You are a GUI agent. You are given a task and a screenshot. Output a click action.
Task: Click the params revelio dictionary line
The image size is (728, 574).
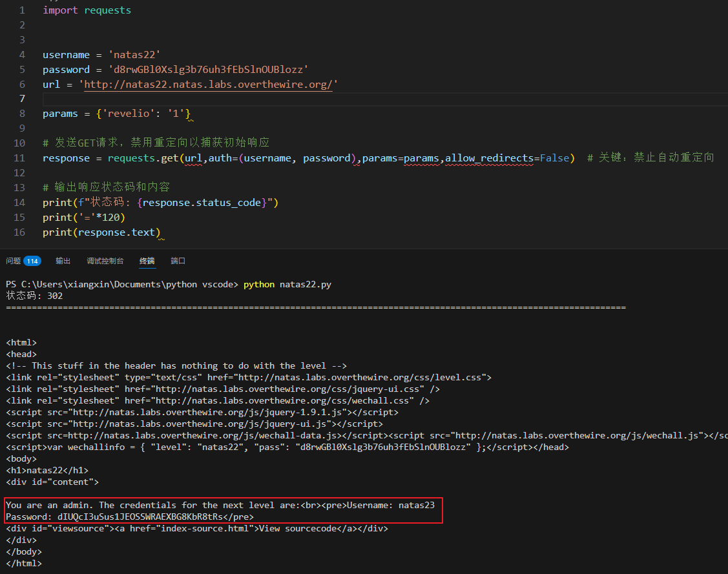116,114
